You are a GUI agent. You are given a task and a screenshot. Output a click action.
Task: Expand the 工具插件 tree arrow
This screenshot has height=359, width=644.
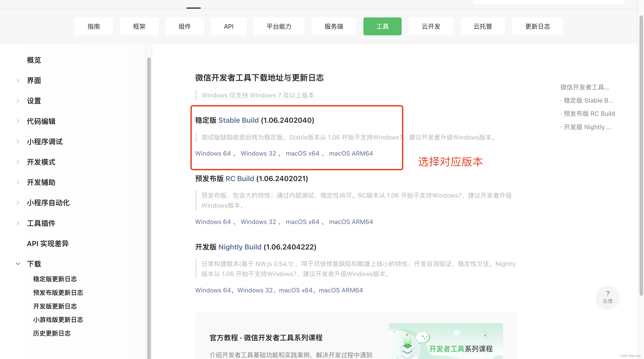coord(18,223)
